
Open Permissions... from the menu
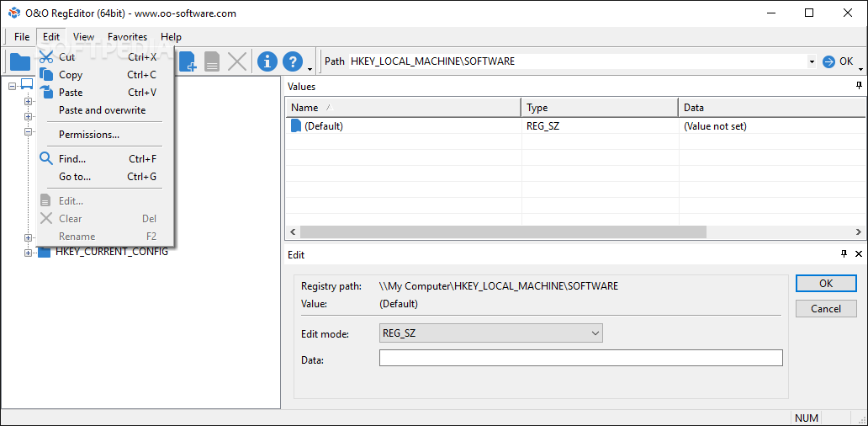[x=105, y=135]
